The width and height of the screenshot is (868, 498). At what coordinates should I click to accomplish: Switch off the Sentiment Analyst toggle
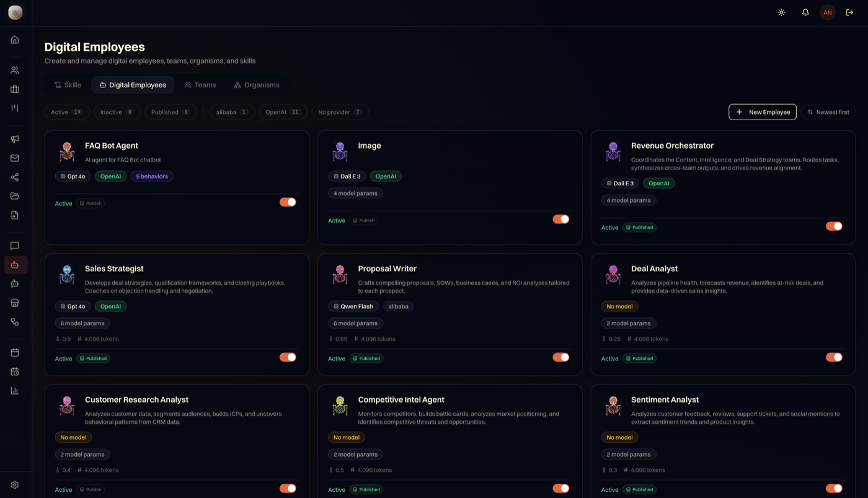point(834,488)
